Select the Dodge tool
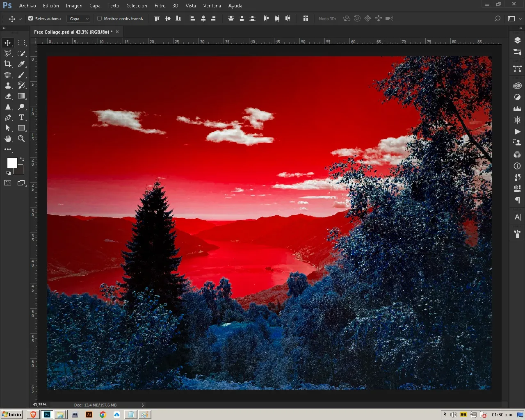Image resolution: width=525 pixels, height=420 pixels. [x=21, y=107]
